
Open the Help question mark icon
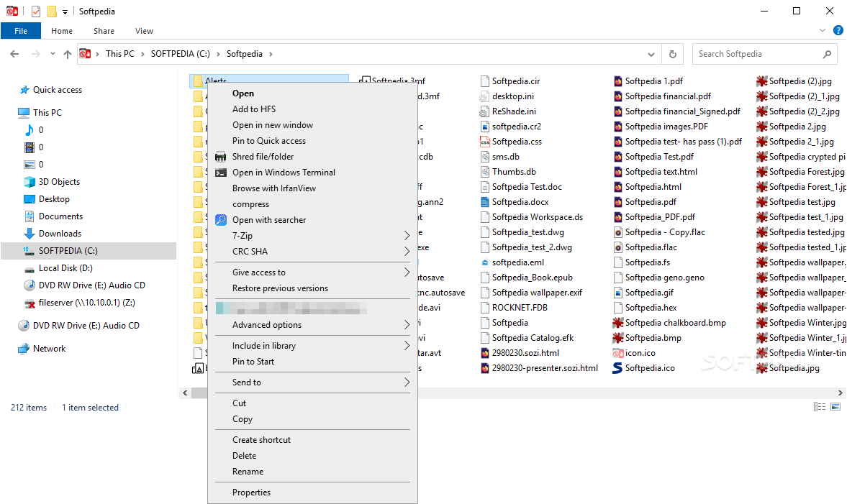838,31
